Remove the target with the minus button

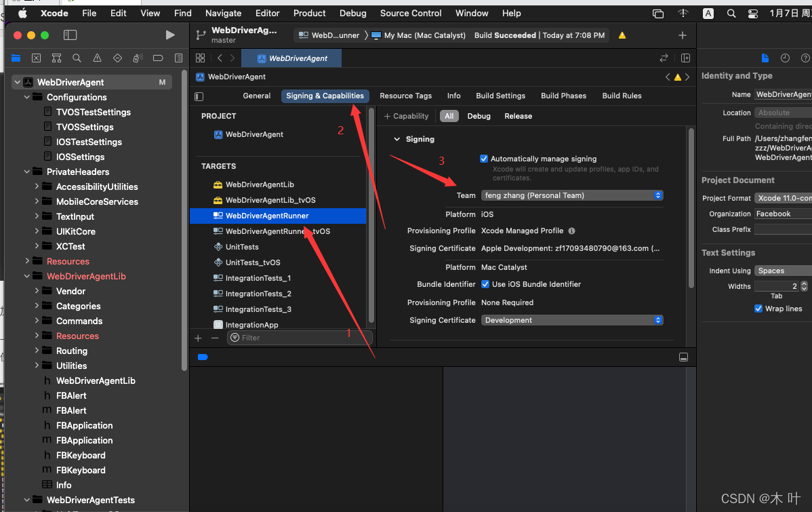coord(215,338)
